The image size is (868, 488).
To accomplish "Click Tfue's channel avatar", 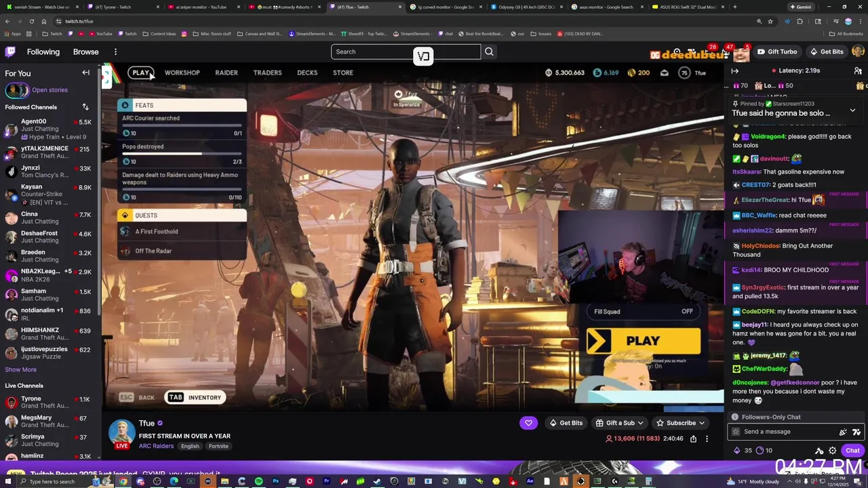I will (122, 434).
